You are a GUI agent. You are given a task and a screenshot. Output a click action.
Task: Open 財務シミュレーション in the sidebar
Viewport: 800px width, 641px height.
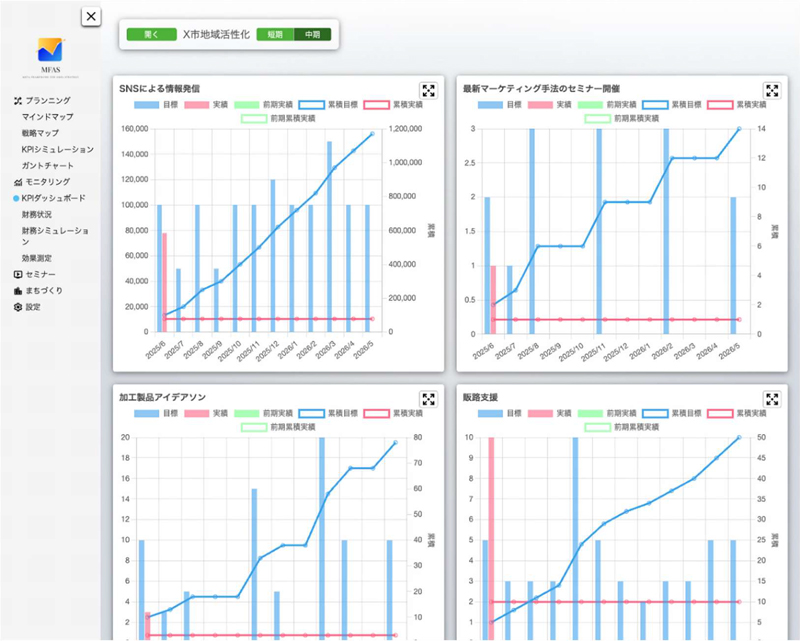[x=55, y=236]
